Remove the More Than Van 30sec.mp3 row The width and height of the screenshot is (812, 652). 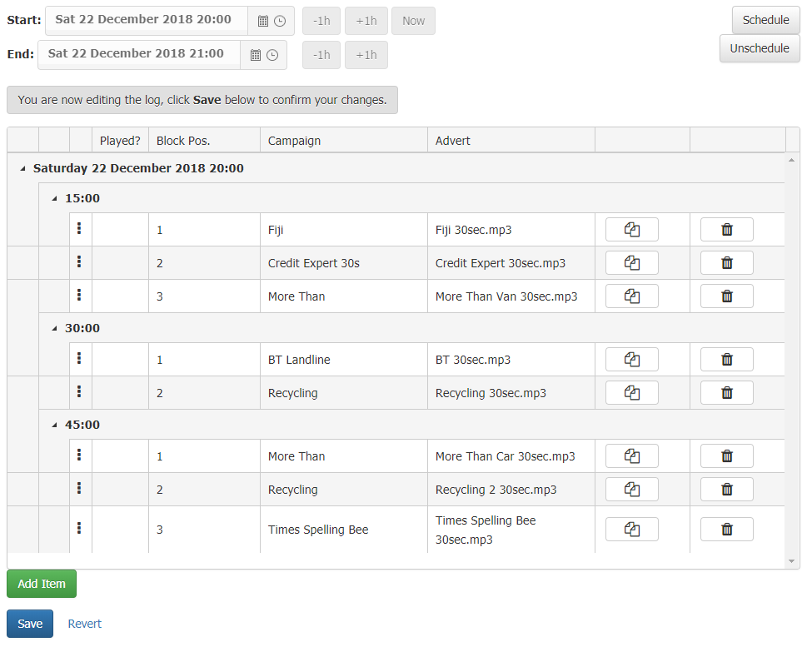tap(726, 296)
